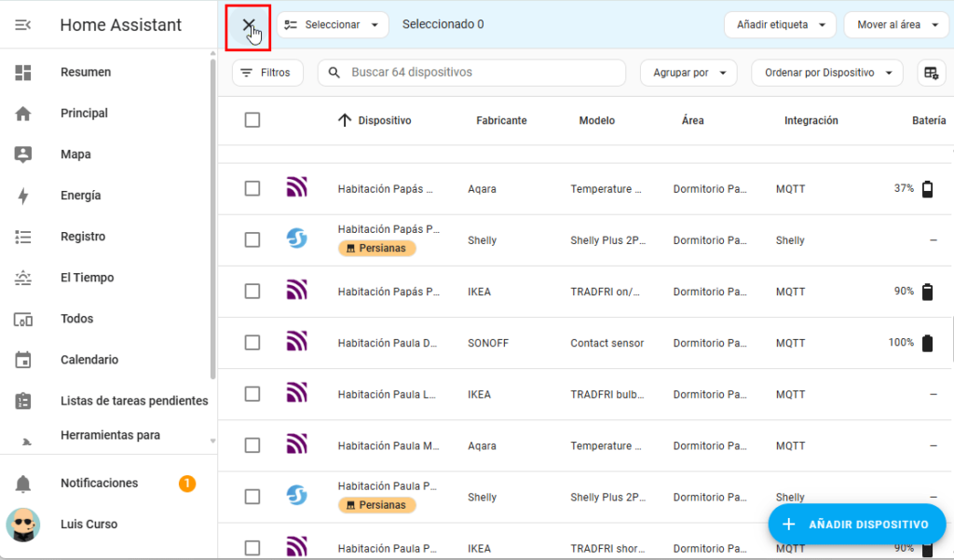Exit selection mode with the X icon
This screenshot has width=954, height=560.
(248, 25)
